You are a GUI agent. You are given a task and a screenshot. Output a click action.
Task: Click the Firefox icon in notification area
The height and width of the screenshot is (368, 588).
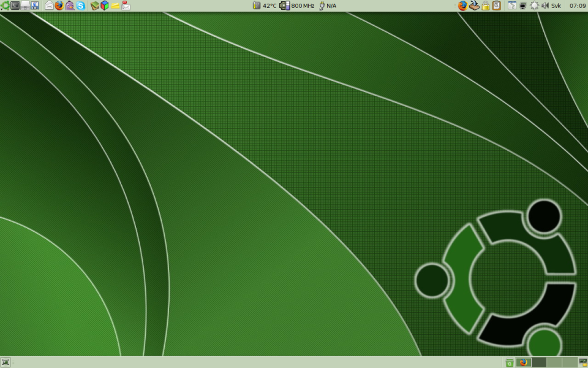coord(463,6)
